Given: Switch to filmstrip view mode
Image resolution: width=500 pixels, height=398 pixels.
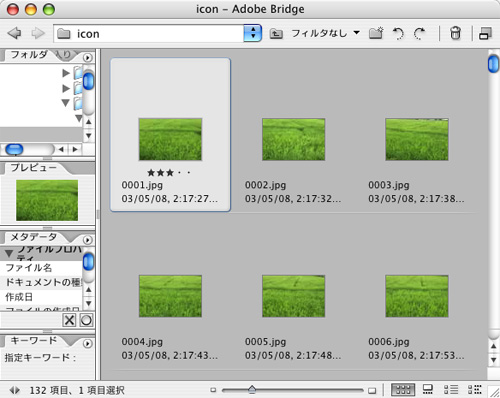Looking at the screenshot, I should (x=428, y=389).
